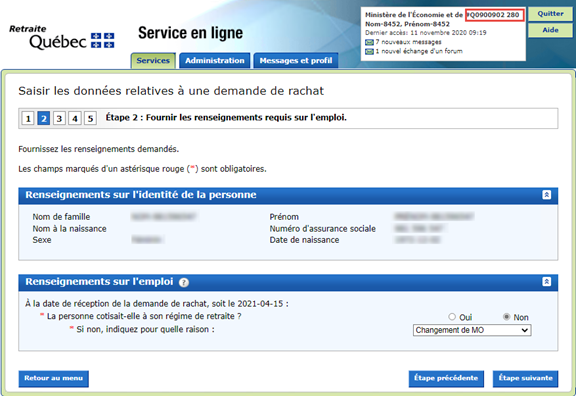Viewport: 576px width, 396px height.
Task: Click the Nom à la naissance label
Action: (69, 229)
